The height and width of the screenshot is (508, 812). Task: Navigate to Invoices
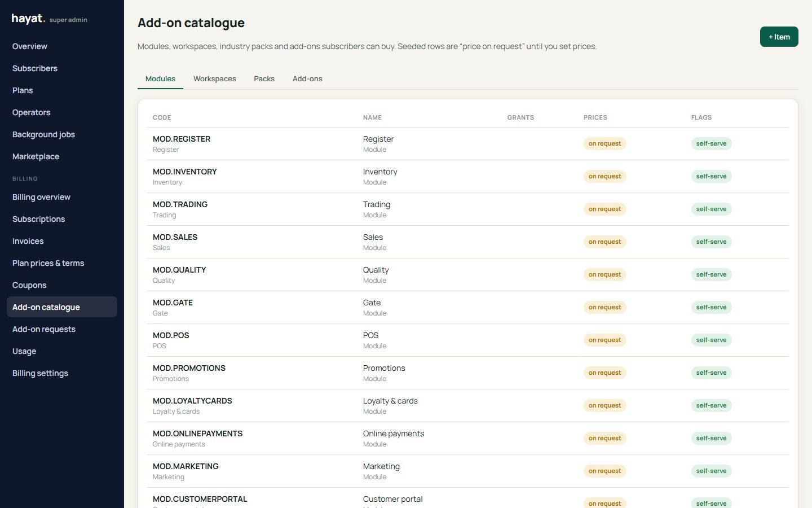click(x=62, y=241)
